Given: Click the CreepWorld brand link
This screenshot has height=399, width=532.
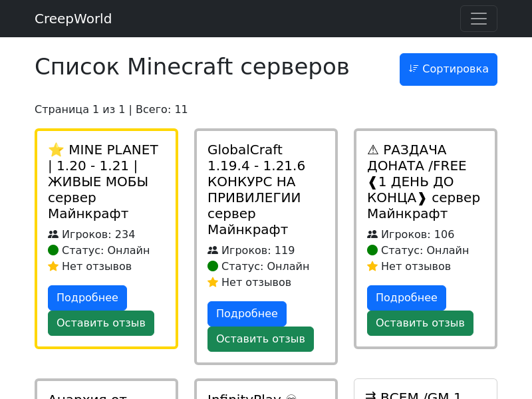Looking at the screenshot, I should click(x=73, y=19).
